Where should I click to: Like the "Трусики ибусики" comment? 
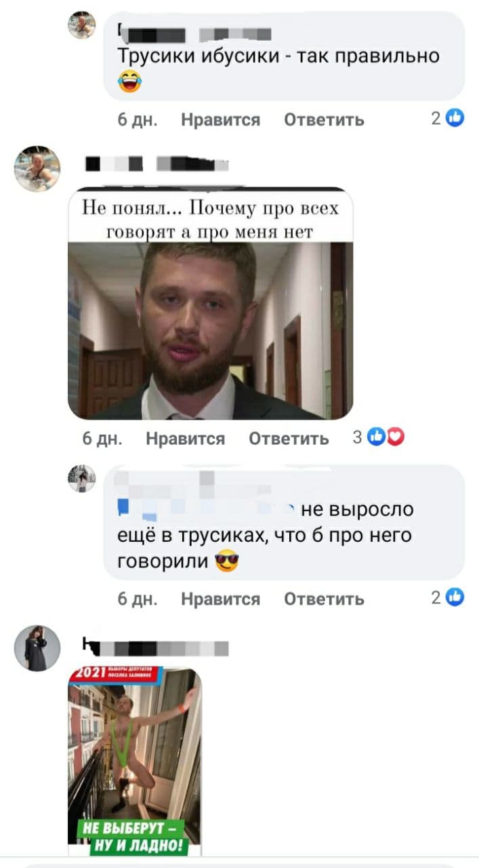(x=220, y=120)
